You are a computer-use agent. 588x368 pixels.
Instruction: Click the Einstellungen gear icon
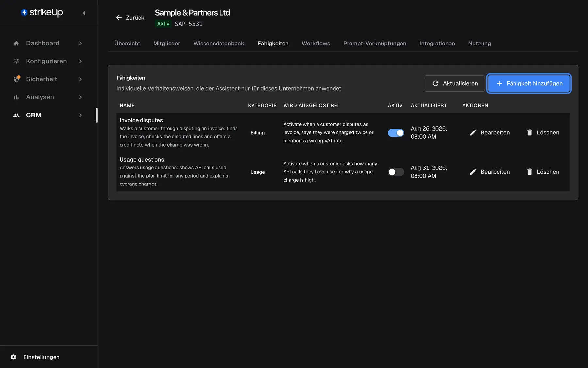[x=13, y=357]
